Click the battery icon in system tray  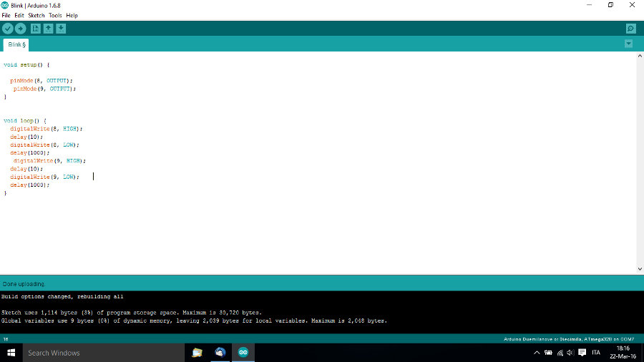548,353
